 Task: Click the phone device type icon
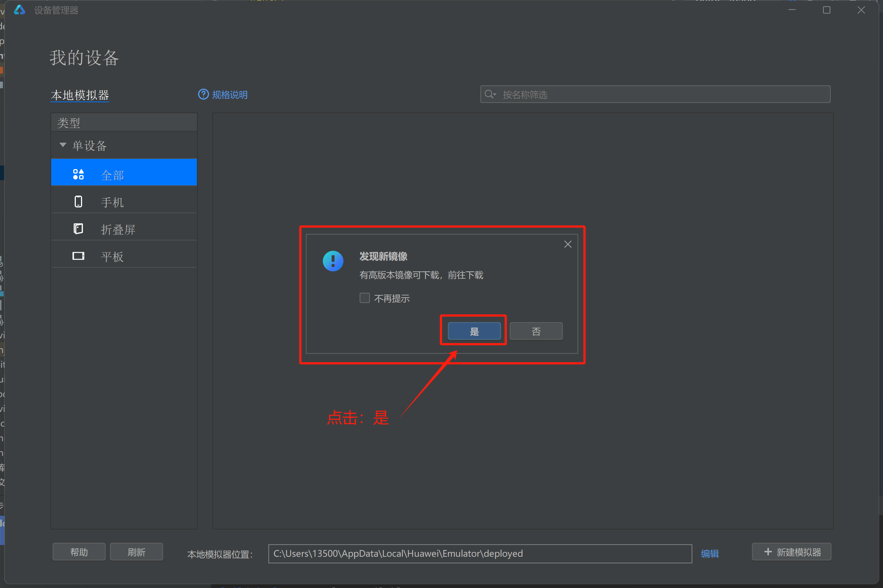[x=78, y=202]
